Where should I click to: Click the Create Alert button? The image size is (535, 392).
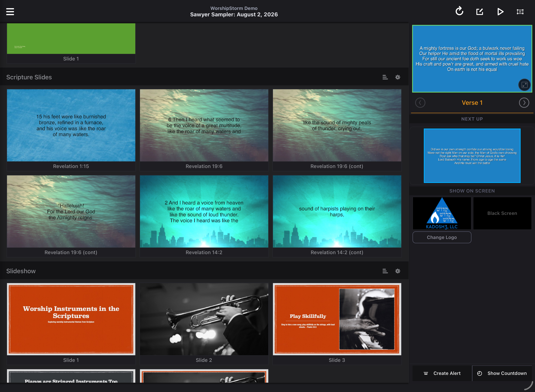pyautogui.click(x=442, y=373)
